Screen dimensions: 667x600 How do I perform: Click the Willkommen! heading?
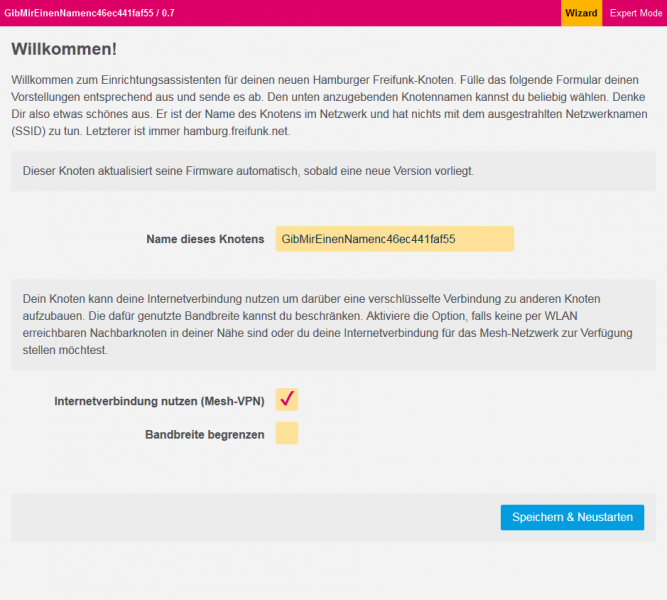tap(64, 49)
